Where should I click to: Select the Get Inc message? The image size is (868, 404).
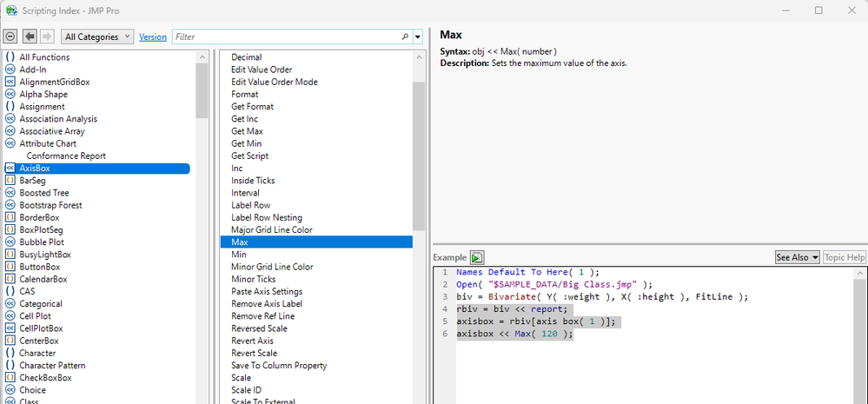coord(244,119)
